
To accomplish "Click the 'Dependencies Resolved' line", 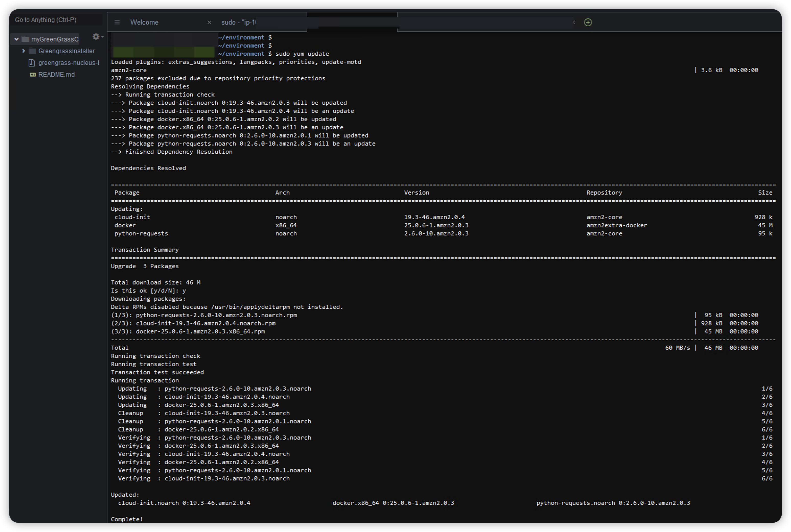I will pos(148,168).
